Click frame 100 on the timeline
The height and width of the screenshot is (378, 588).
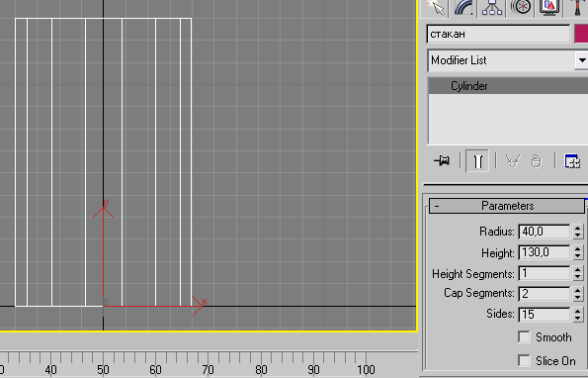pyautogui.click(x=366, y=370)
